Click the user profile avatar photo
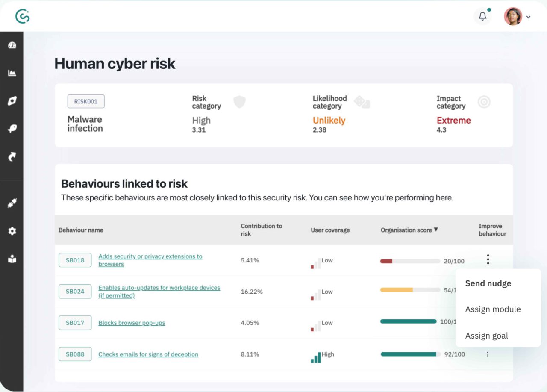Screen dimensions: 547x392 coord(513,16)
